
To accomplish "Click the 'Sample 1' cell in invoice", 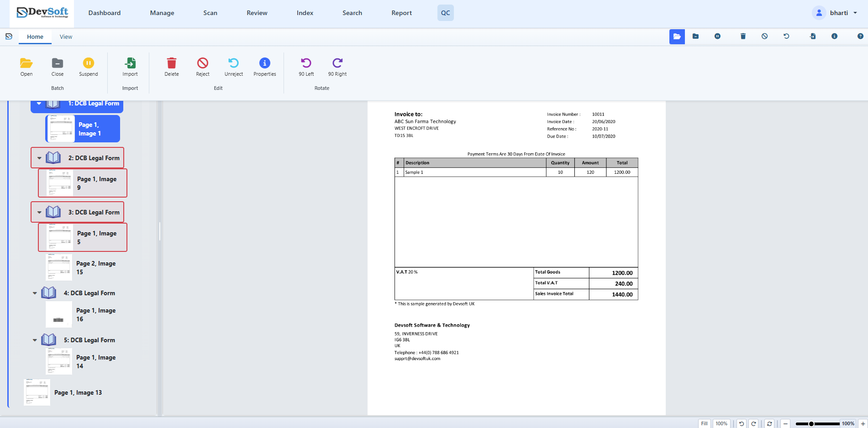I will click(475, 172).
